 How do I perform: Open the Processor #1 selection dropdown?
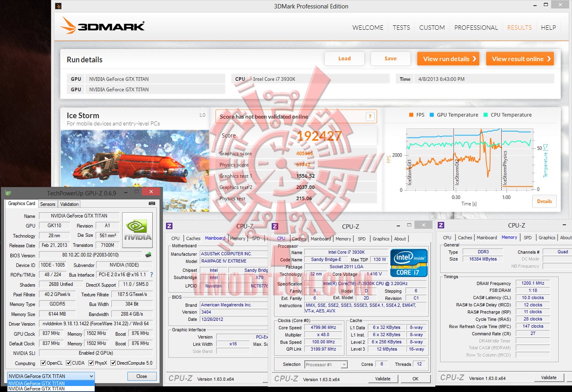pyautogui.click(x=326, y=365)
